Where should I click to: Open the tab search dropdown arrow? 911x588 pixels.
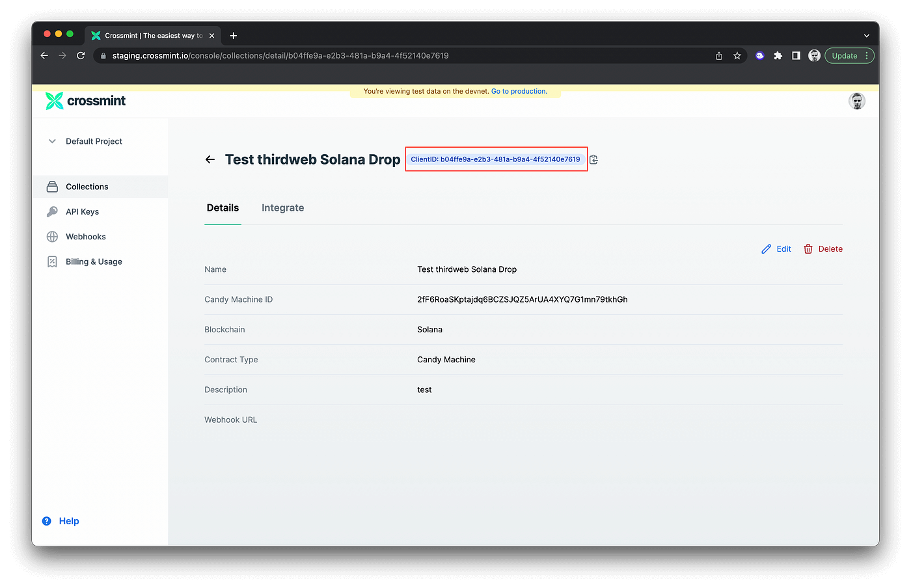(866, 36)
